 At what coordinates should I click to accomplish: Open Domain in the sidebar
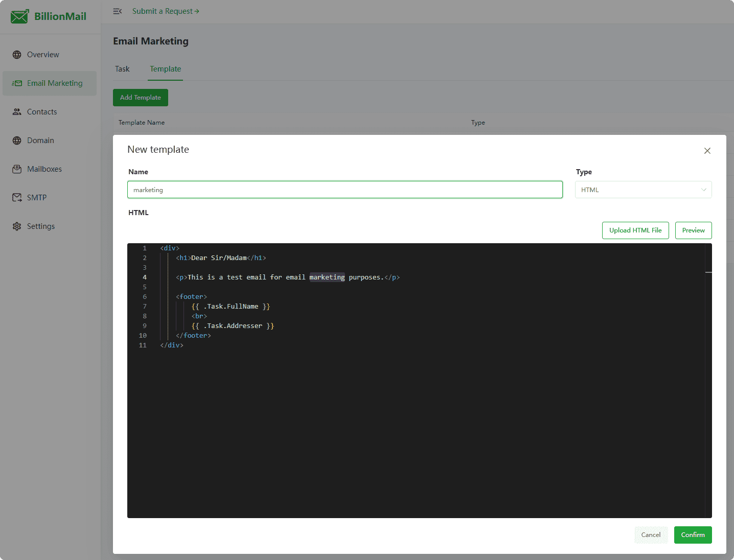[x=50, y=141]
